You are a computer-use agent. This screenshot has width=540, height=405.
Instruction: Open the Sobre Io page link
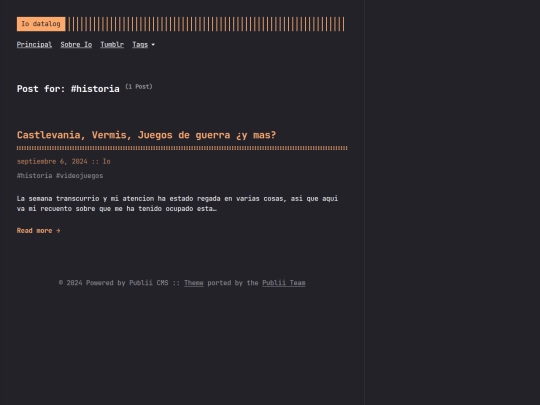[76, 45]
